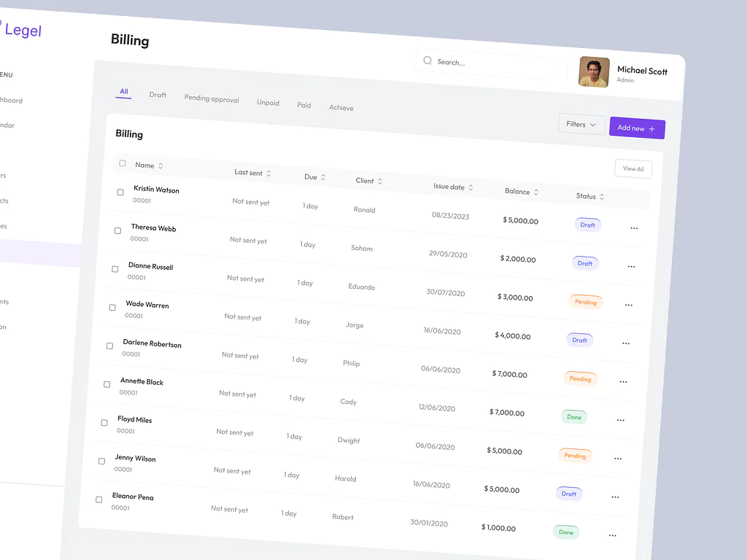Viewport: 747px width, 560px height.
Task: Open three-dot menu for Eleanor Pena row
Action: click(x=613, y=535)
